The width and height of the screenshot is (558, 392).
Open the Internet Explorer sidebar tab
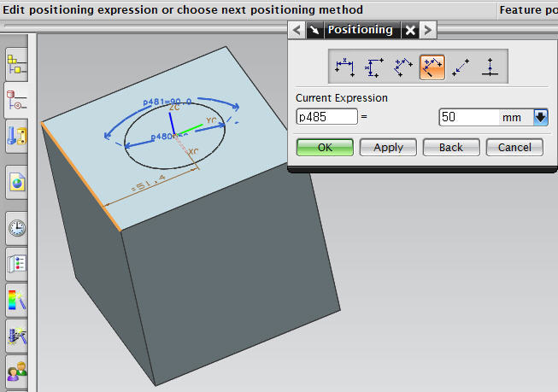click(x=17, y=182)
